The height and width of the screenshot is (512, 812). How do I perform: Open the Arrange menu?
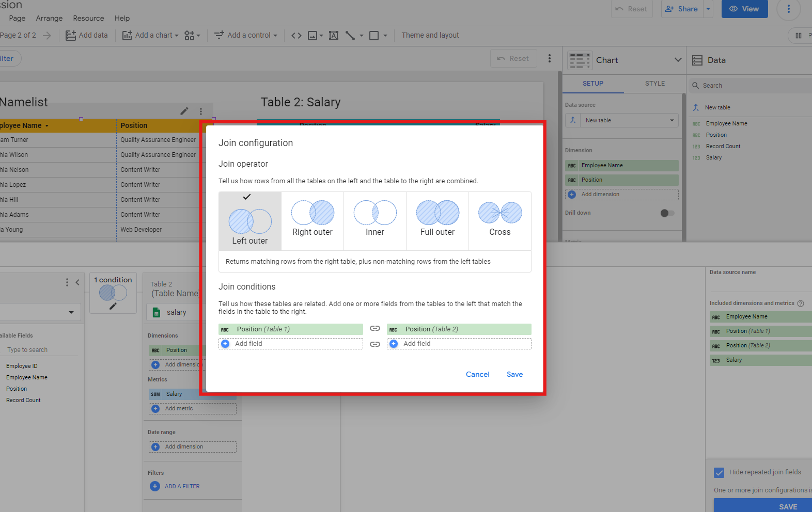click(49, 18)
